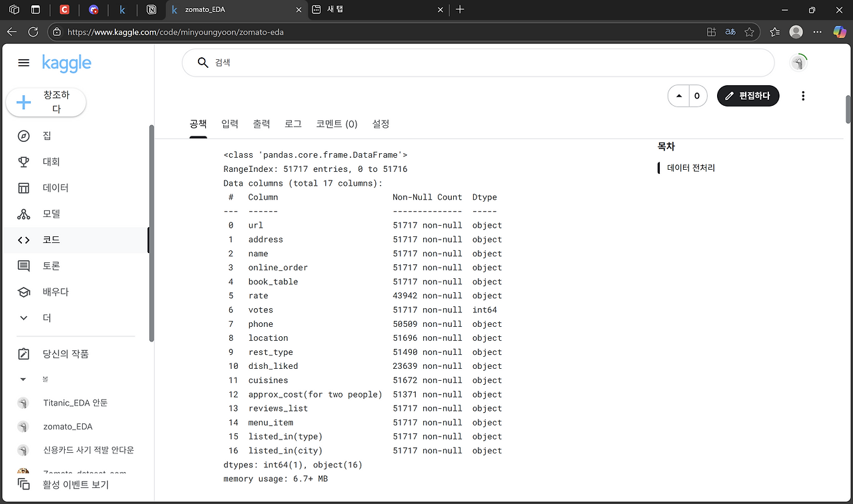This screenshot has width=853, height=504.
Task: Click 활성 이벤트 보기 link
Action: pyautogui.click(x=75, y=485)
